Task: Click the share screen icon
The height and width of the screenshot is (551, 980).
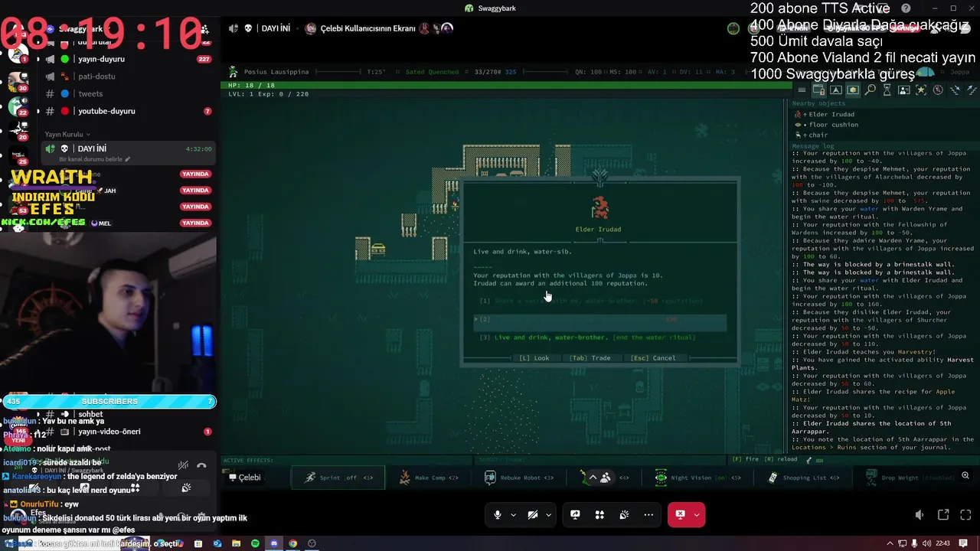Action: (x=575, y=515)
